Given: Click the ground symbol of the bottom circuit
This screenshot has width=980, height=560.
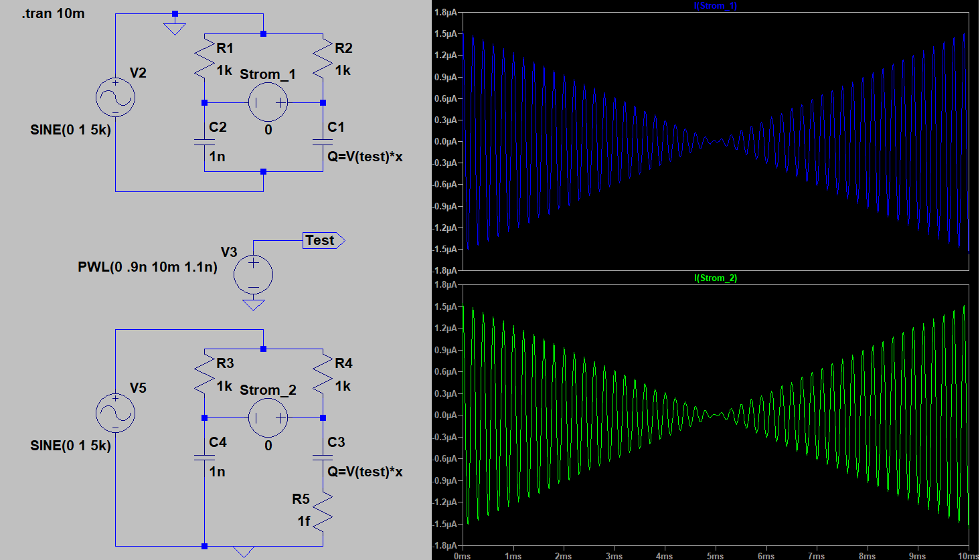Looking at the screenshot, I should click(x=243, y=552).
